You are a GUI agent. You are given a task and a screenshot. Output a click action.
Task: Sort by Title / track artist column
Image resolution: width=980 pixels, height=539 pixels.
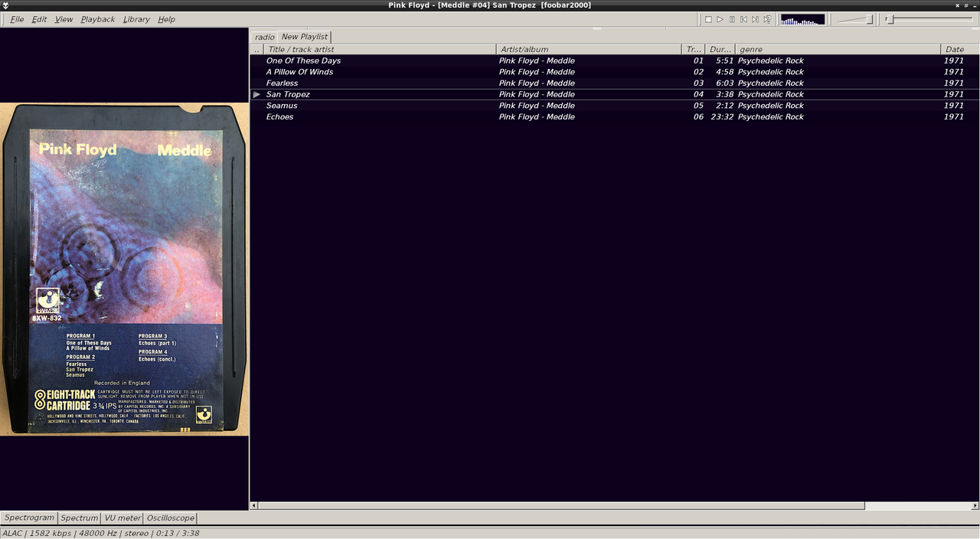pyautogui.click(x=380, y=49)
